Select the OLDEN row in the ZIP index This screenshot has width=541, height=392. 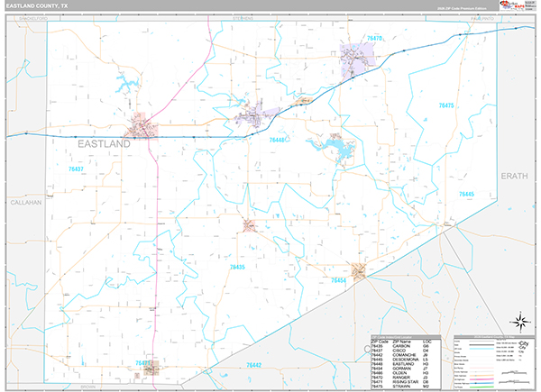tap(406, 373)
